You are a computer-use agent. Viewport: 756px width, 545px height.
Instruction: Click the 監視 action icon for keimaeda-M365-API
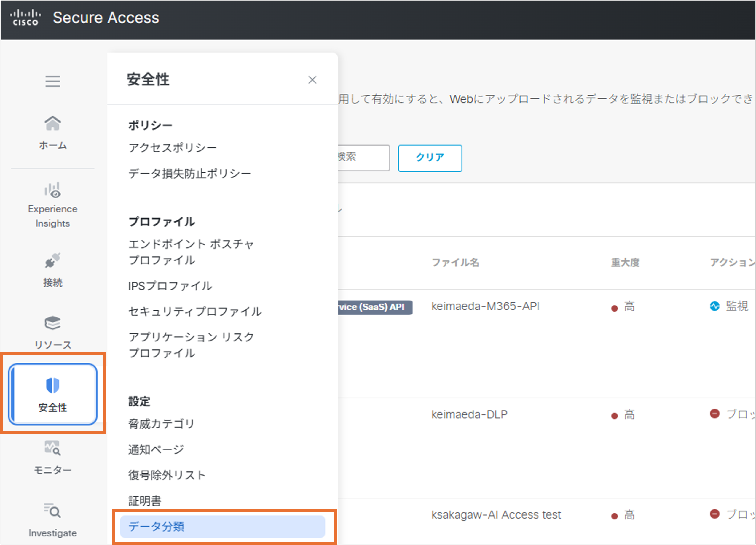tap(715, 306)
